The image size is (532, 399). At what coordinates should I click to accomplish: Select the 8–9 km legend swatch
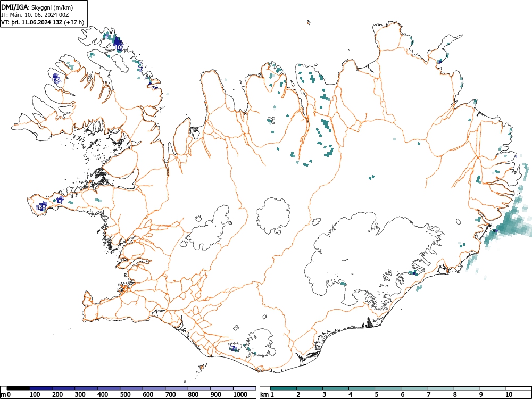pyautogui.click(x=466, y=388)
